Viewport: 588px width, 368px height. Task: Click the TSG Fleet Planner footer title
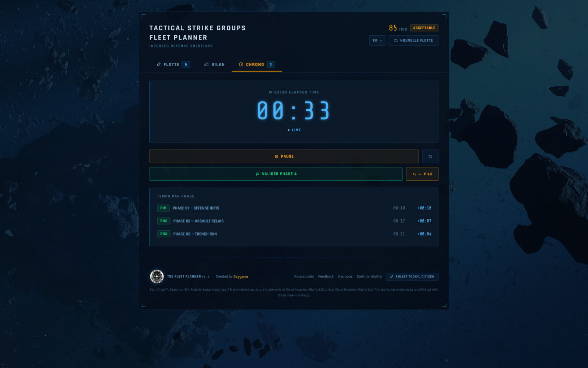tap(184, 276)
